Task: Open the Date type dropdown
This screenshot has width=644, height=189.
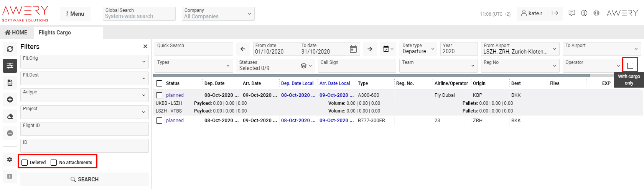Action: 418,49
